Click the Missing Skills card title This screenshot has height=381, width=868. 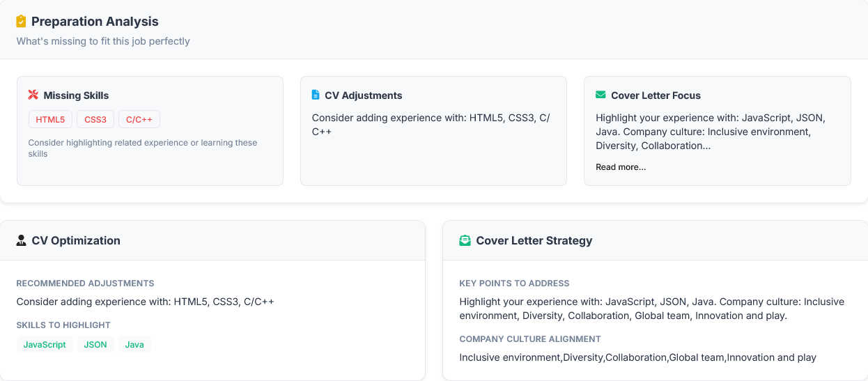[76, 95]
